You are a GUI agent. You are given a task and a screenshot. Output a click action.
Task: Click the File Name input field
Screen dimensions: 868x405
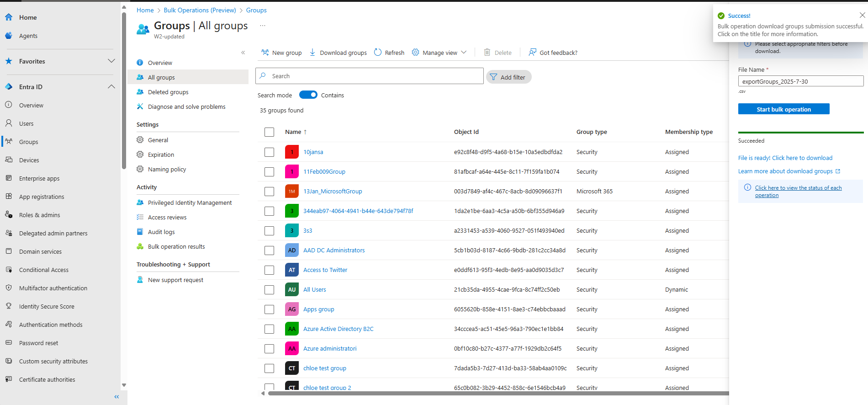(801, 81)
